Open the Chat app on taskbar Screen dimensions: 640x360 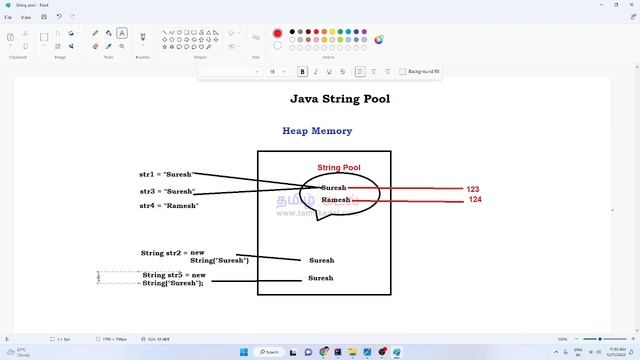[x=308, y=352]
